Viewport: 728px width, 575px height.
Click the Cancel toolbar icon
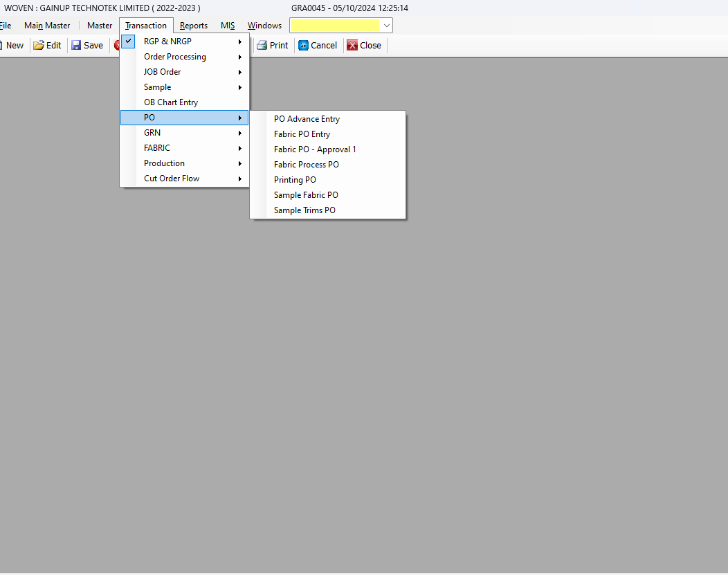(303, 46)
